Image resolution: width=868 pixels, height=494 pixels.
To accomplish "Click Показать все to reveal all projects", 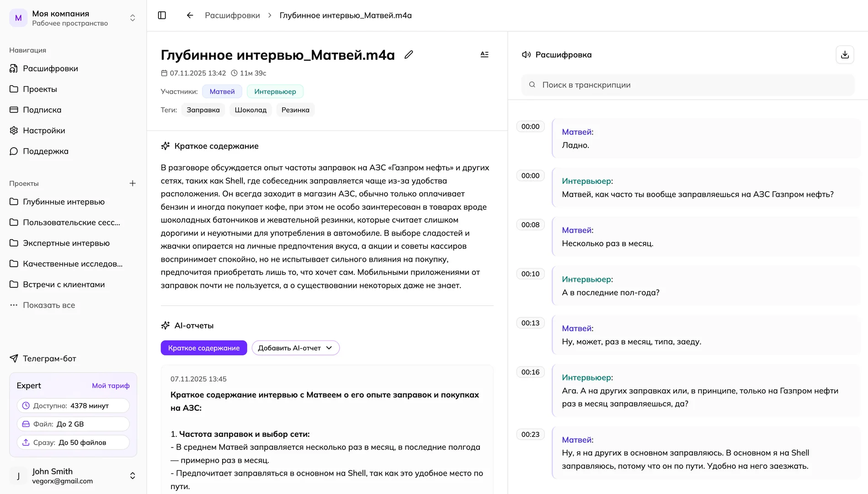I will click(48, 305).
